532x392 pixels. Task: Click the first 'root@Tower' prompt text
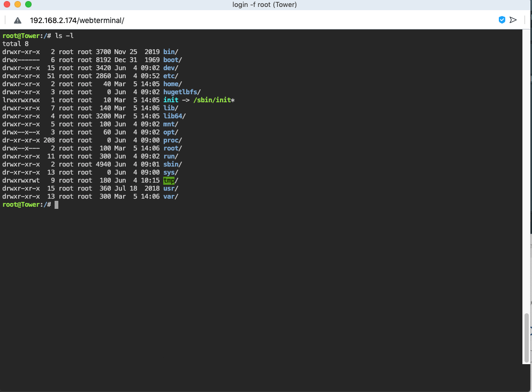[x=21, y=36]
